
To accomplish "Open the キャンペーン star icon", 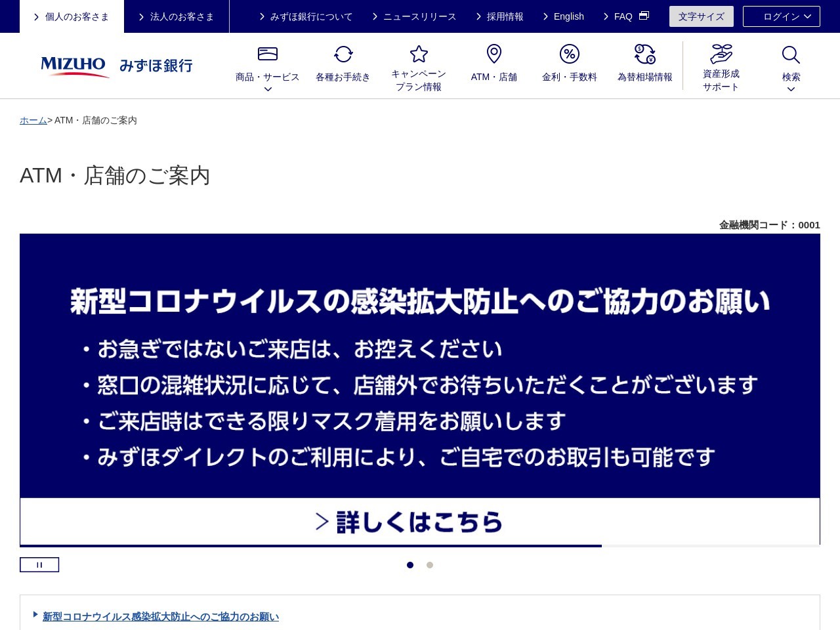I will 419,54.
